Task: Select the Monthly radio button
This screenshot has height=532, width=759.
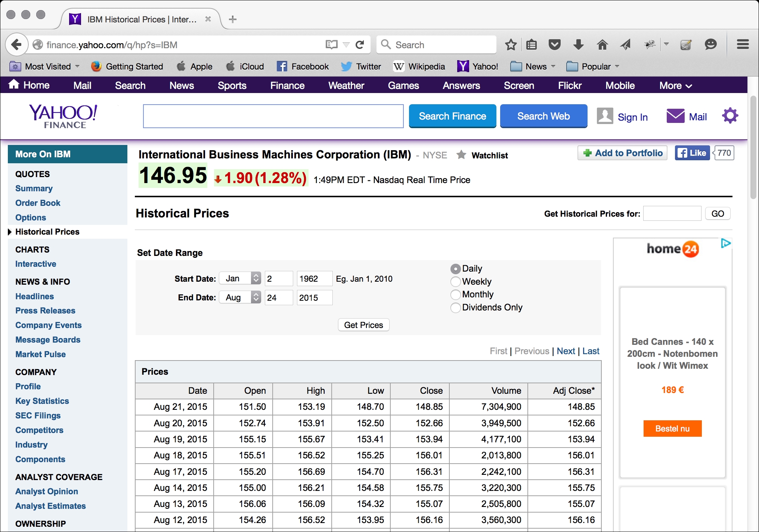Action: click(x=455, y=294)
